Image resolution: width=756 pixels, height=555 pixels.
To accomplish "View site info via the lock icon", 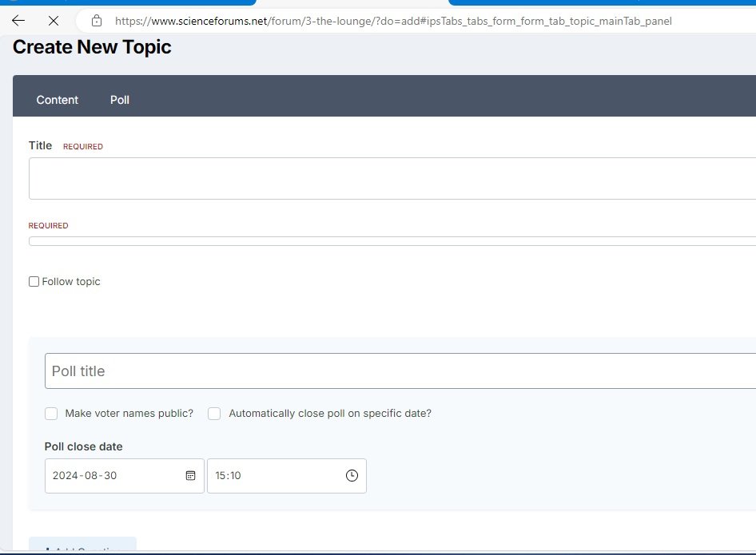I will pyautogui.click(x=97, y=21).
